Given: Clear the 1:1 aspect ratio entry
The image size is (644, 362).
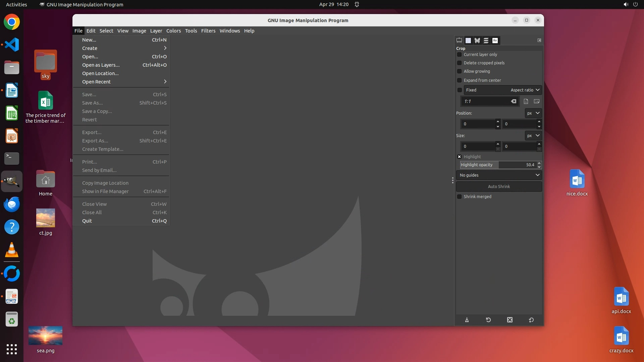Looking at the screenshot, I should (514, 101).
